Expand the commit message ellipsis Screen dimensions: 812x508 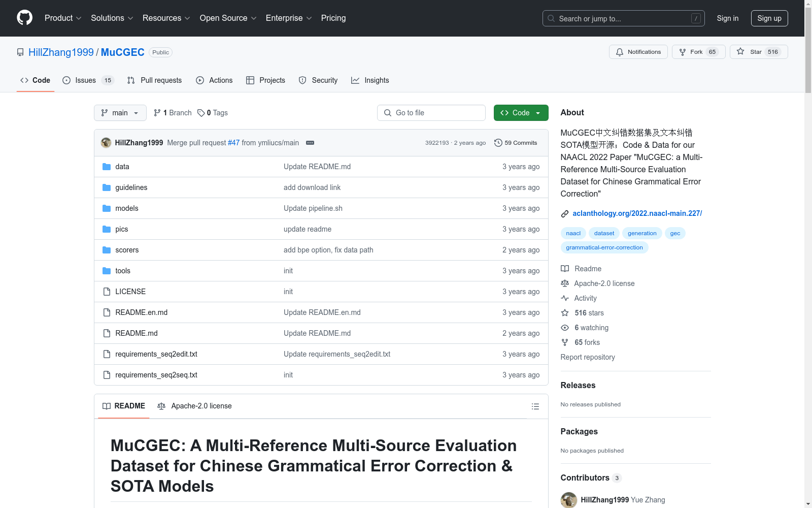pyautogui.click(x=310, y=143)
